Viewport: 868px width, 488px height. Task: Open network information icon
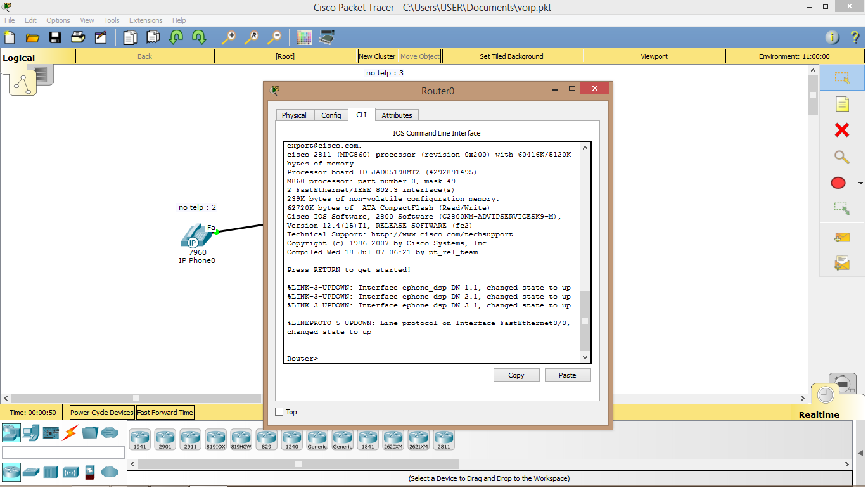pos(833,37)
